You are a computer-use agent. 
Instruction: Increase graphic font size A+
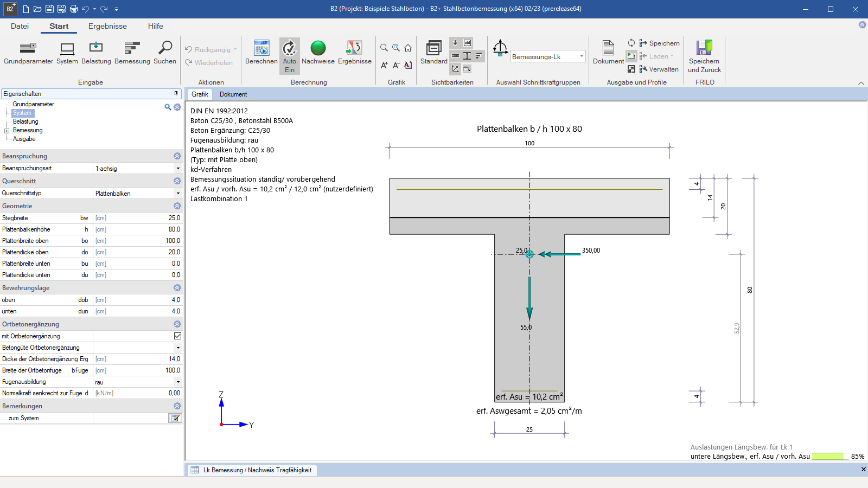tap(384, 65)
